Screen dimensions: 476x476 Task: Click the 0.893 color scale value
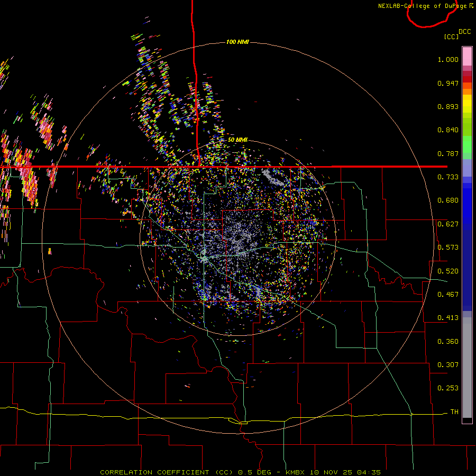[x=448, y=106]
